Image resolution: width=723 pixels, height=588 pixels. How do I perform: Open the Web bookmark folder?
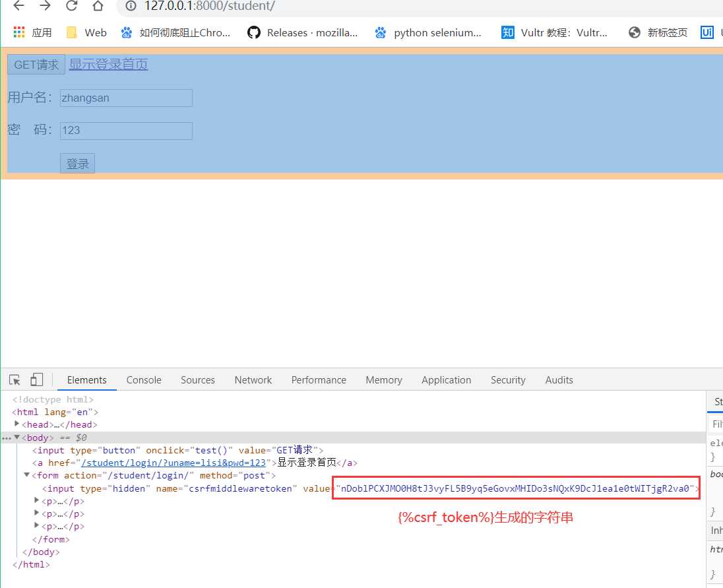point(86,32)
